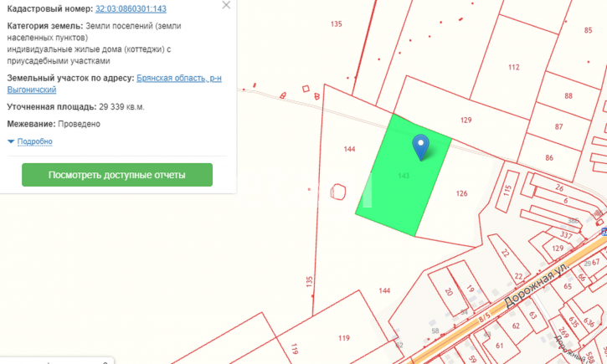Click parcel 144 left of green plot

[x=349, y=149]
